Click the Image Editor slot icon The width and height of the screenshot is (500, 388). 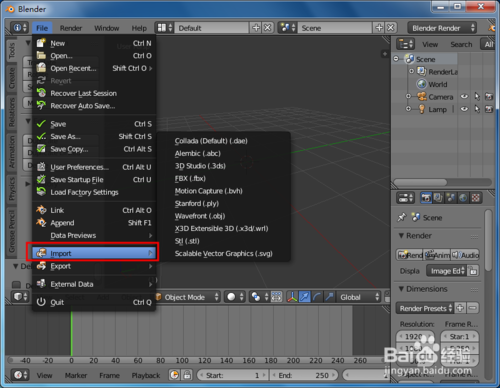coord(473,271)
